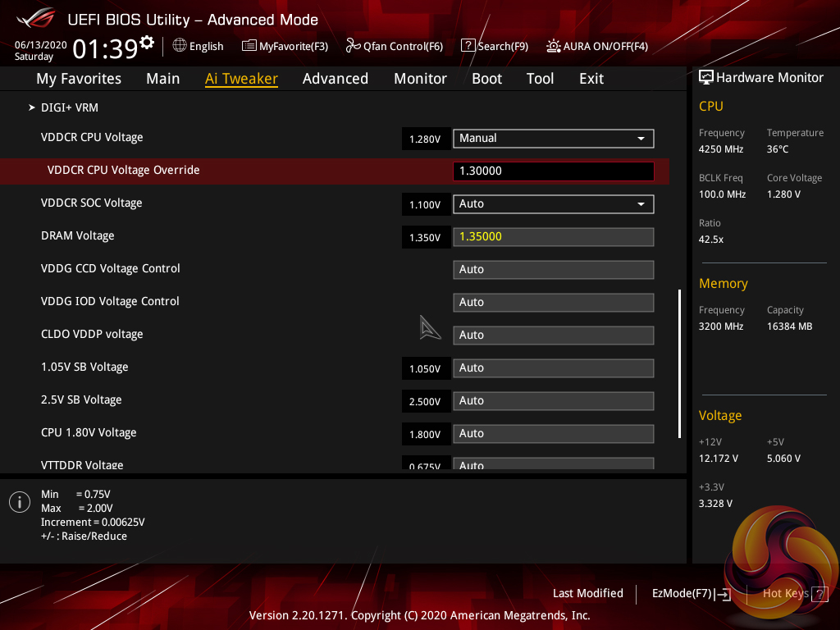
Task: Open the Boot tab
Action: (486, 79)
